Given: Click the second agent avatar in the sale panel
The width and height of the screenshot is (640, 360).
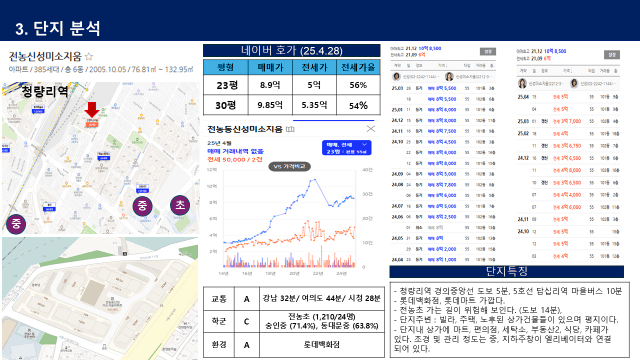Looking at the screenshot, I should point(449,76).
